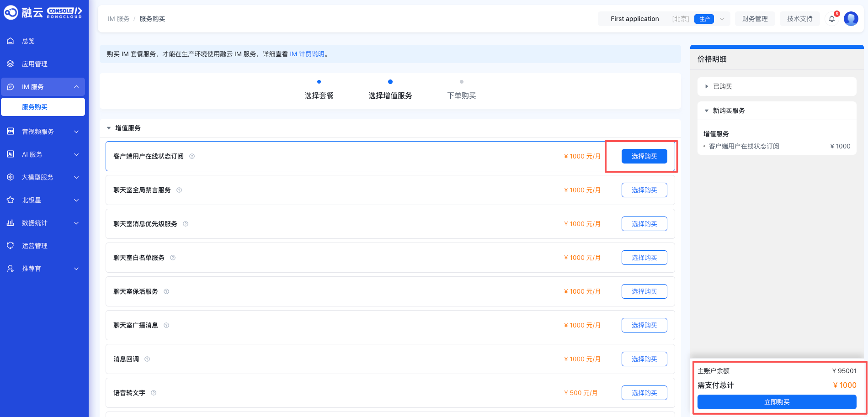Open the 总览 overview home icon
868x417 pixels.
11,41
